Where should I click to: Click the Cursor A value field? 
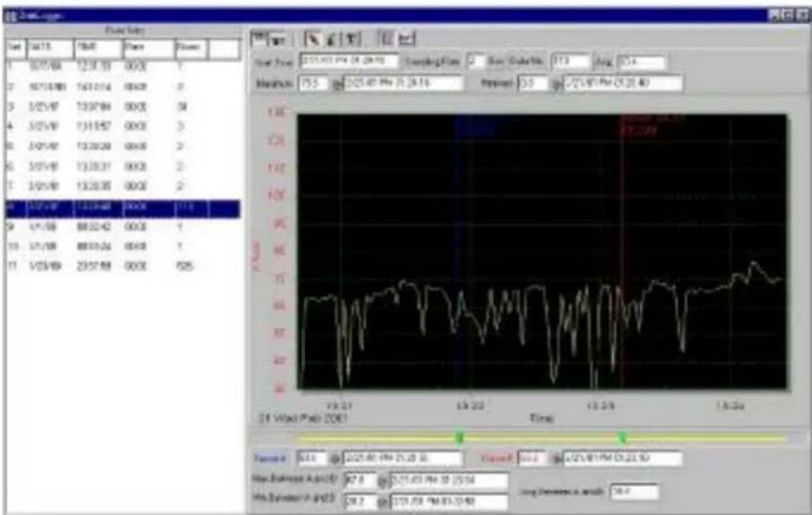point(313,458)
